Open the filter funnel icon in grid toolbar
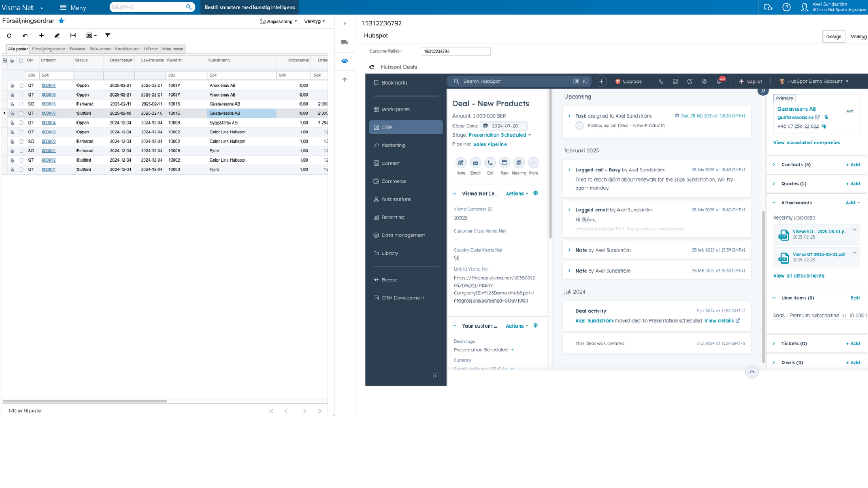The image size is (868, 488). click(108, 35)
